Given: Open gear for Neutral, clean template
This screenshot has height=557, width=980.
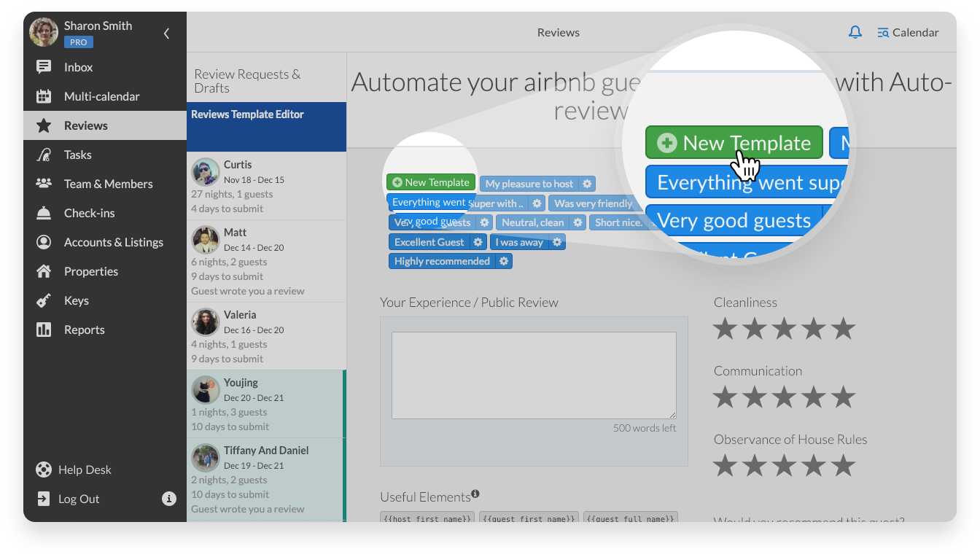Looking at the screenshot, I should pyautogui.click(x=578, y=222).
